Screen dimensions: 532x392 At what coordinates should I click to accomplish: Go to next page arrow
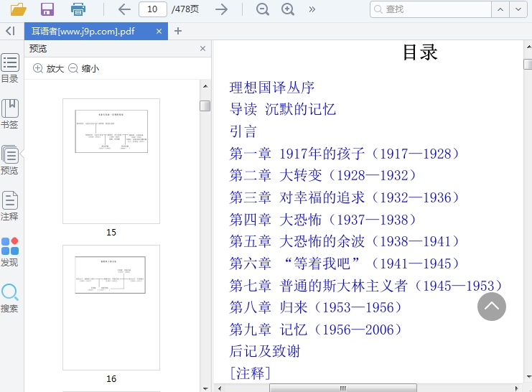click(222, 9)
